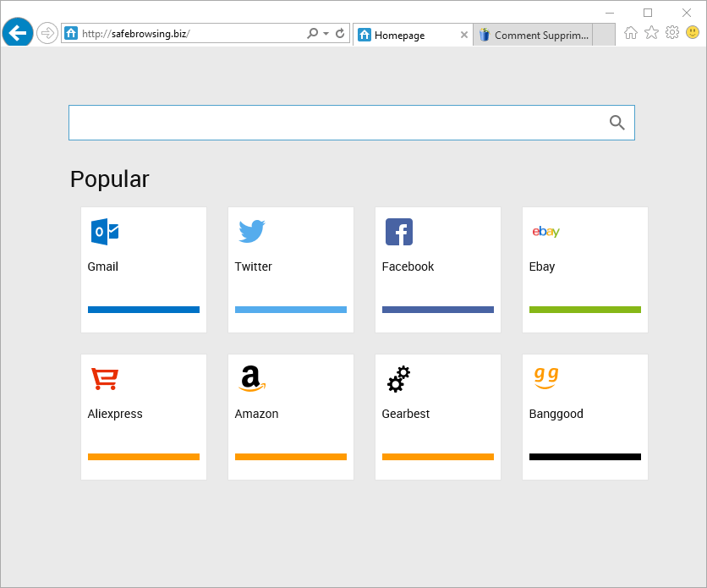Switch to the Comment Supprim... tab
Screen dimensions: 707x588
click(533, 36)
